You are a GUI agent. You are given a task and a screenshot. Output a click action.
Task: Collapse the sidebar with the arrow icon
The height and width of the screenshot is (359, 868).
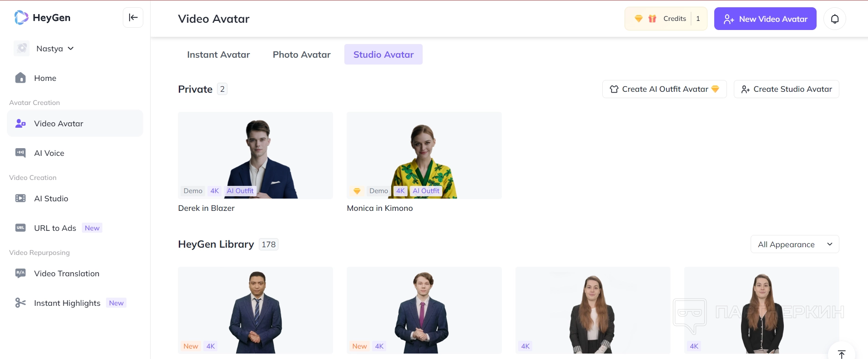point(133,18)
